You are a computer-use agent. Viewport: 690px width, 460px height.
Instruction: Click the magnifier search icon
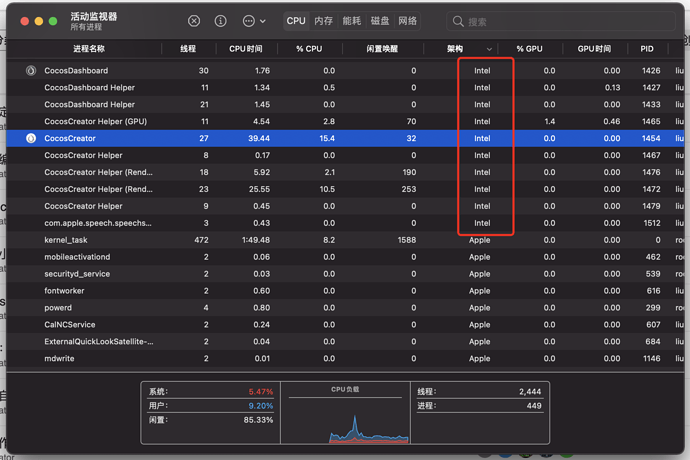(x=458, y=21)
